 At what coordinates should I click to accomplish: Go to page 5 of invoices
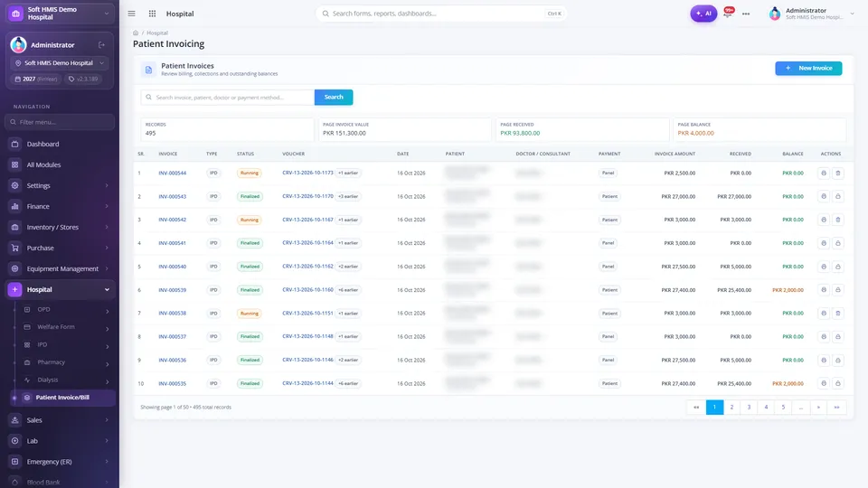pos(783,408)
